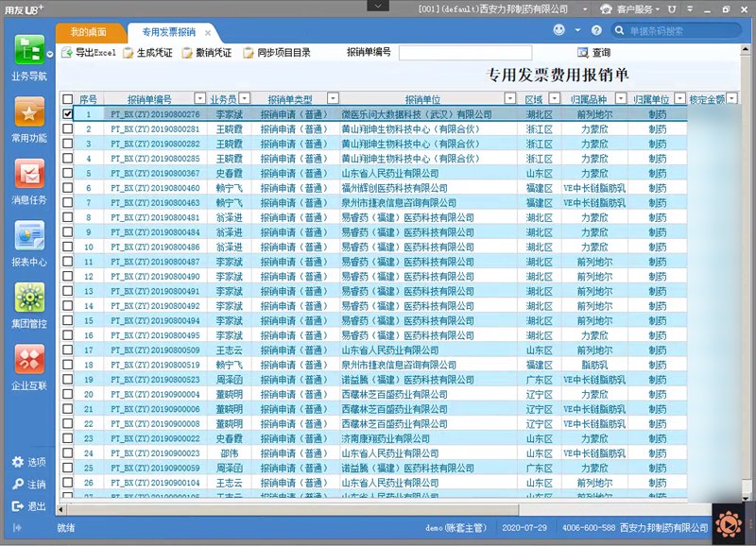Check the checkbox for row 24
Viewport: 756px width, 546px height.
67,453
